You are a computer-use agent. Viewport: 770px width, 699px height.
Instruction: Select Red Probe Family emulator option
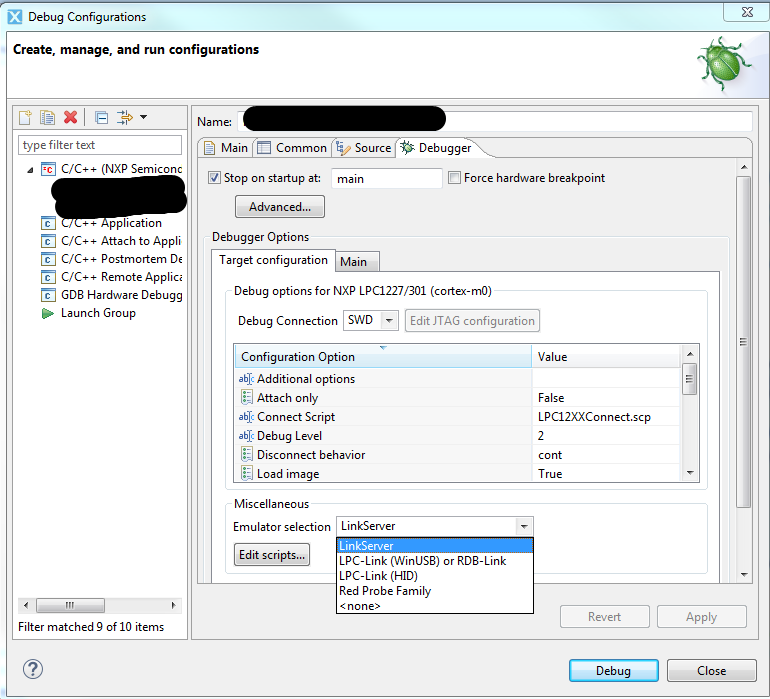point(435,591)
